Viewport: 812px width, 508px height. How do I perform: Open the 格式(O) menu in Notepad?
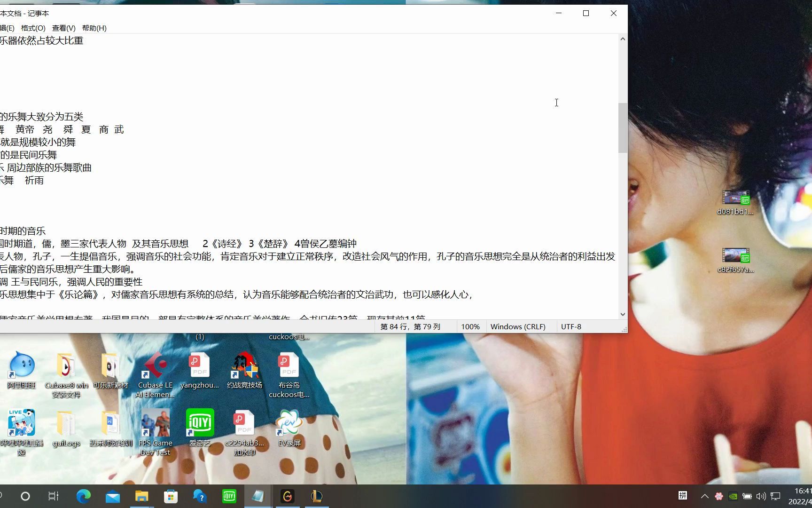33,28
